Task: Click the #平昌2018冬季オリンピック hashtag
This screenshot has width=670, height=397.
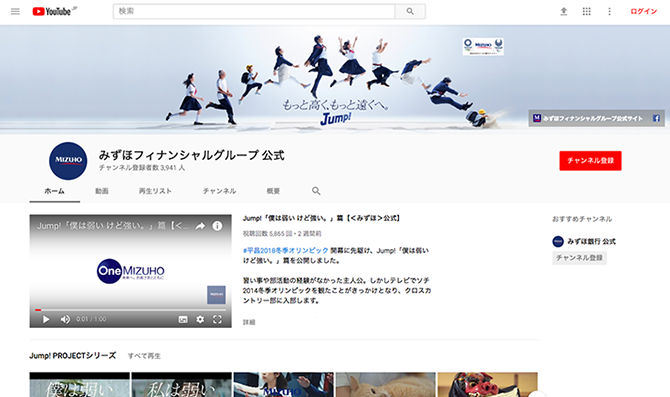Action: tap(285, 250)
